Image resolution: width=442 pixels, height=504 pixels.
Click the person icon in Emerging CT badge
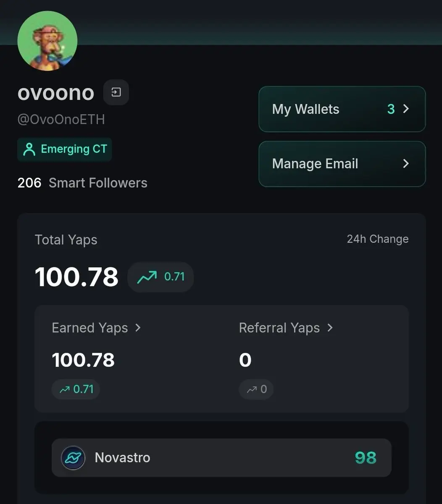click(x=29, y=149)
